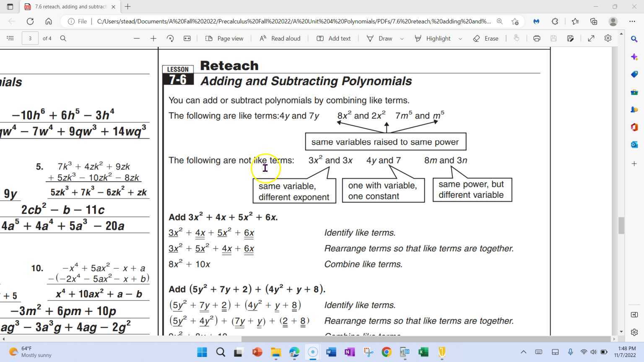Toggle touch drawing hand icon
Image resolution: width=644 pixels, height=362 pixels.
click(517, 38)
